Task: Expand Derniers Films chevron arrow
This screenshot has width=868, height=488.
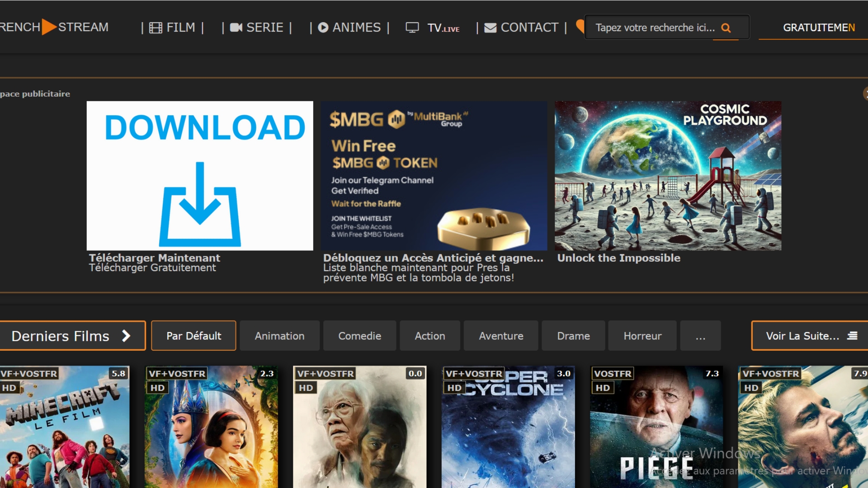Action: [x=126, y=336]
